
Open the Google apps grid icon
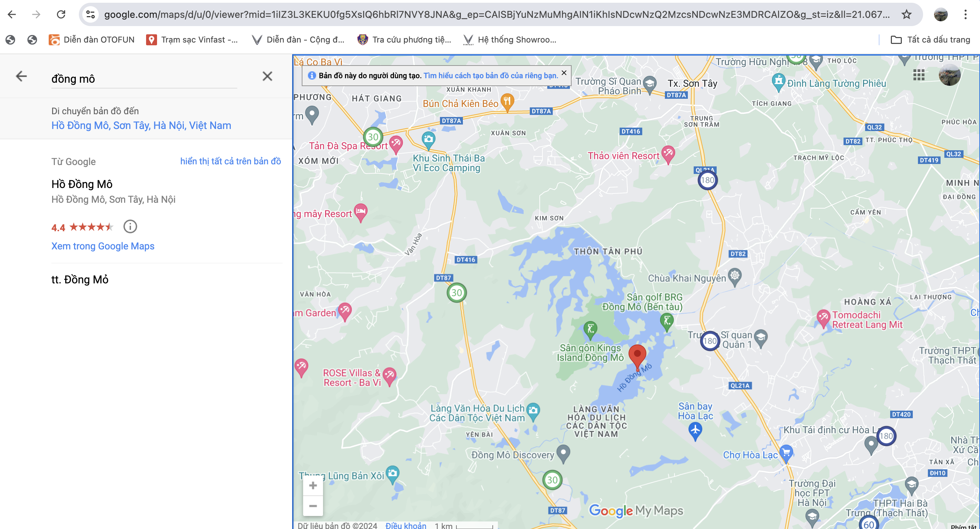click(x=919, y=75)
